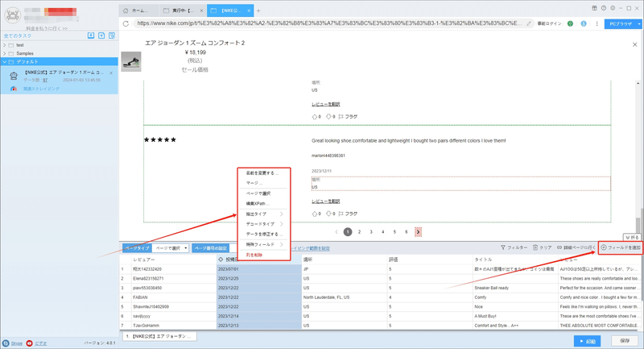The width and height of the screenshot is (644, 349).
Task: Open the PCブラウザ dropdown arrow
Action: click(x=639, y=24)
